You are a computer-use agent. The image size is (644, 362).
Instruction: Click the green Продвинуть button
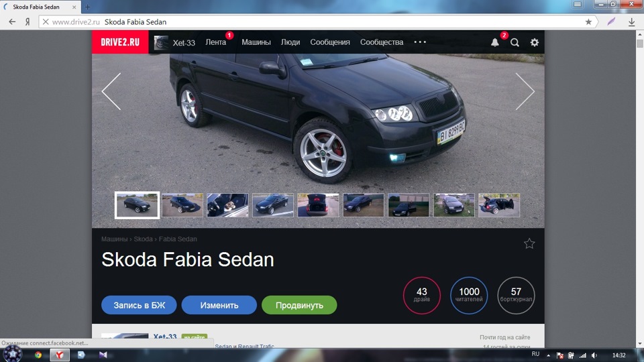click(x=299, y=305)
